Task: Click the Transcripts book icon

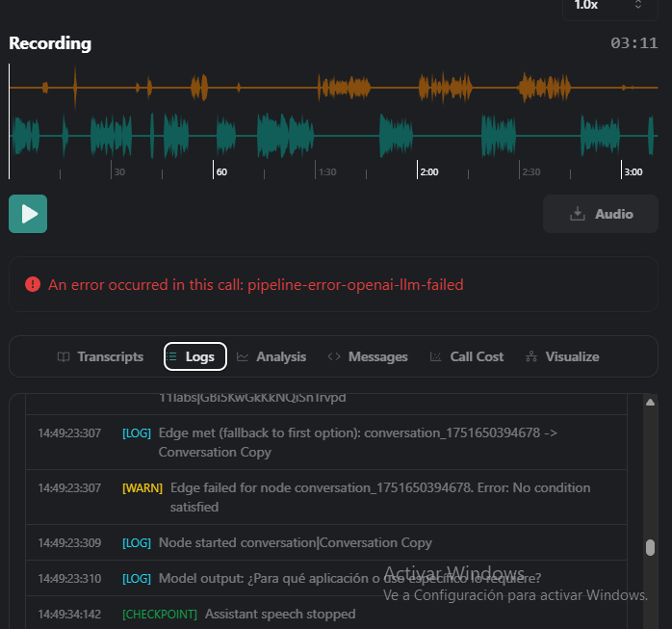Action: 64,356
